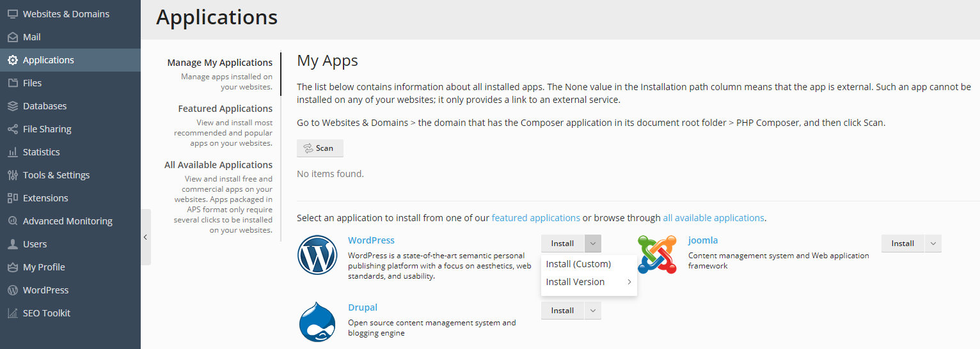980x349 pixels.
Task: Open Statistics via its bar chart icon
Action: point(12,152)
